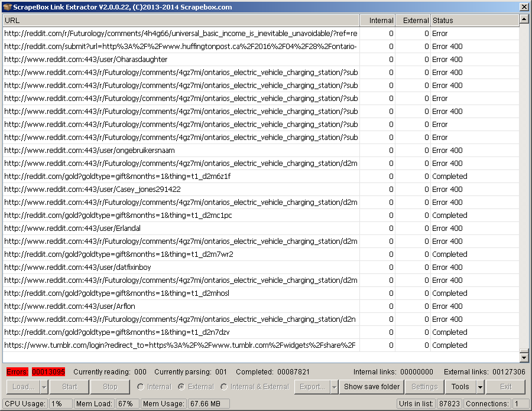532x411 pixels.
Task: Click the Completed status of tumblr row
Action: tap(450, 345)
